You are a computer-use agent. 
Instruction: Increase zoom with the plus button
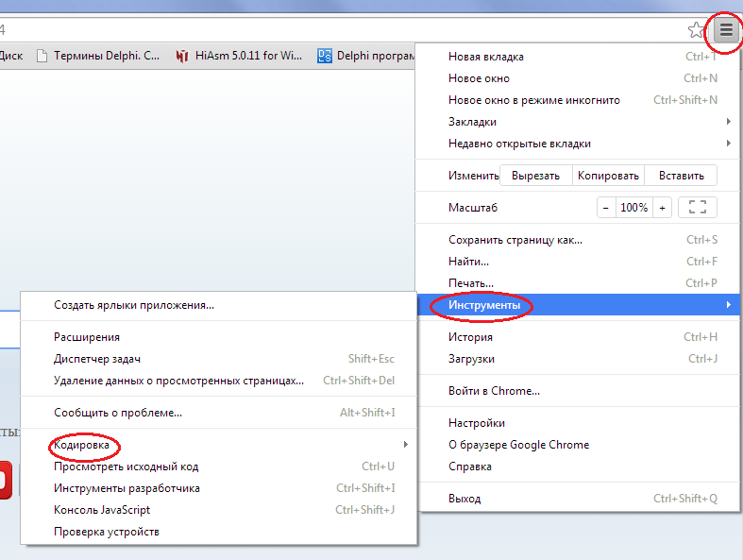click(662, 207)
